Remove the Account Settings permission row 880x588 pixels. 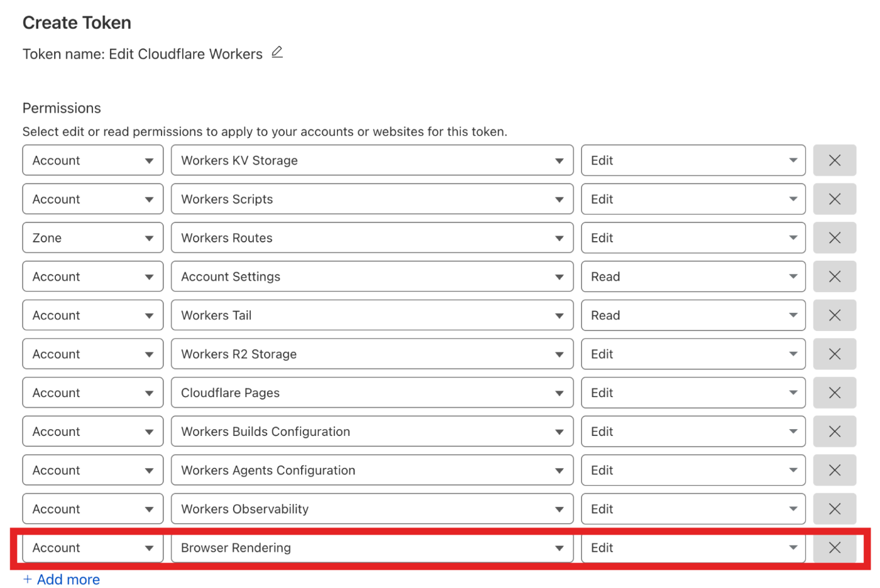click(x=834, y=276)
